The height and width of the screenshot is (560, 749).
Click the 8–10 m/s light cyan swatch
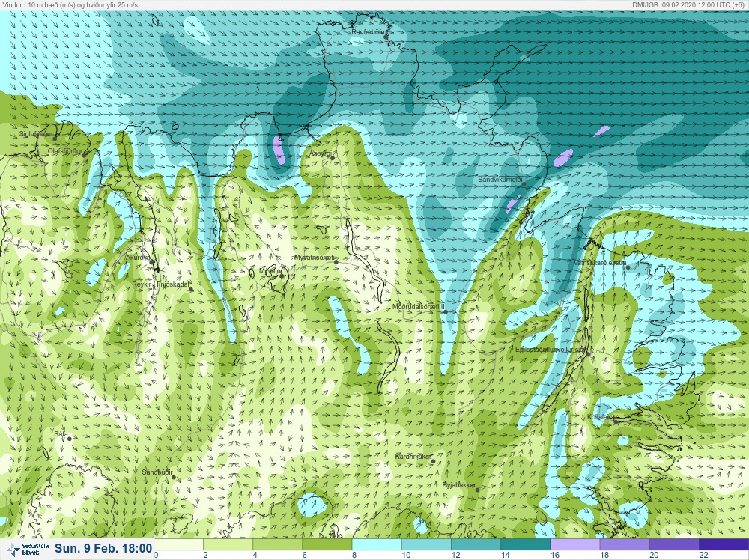click(377, 544)
